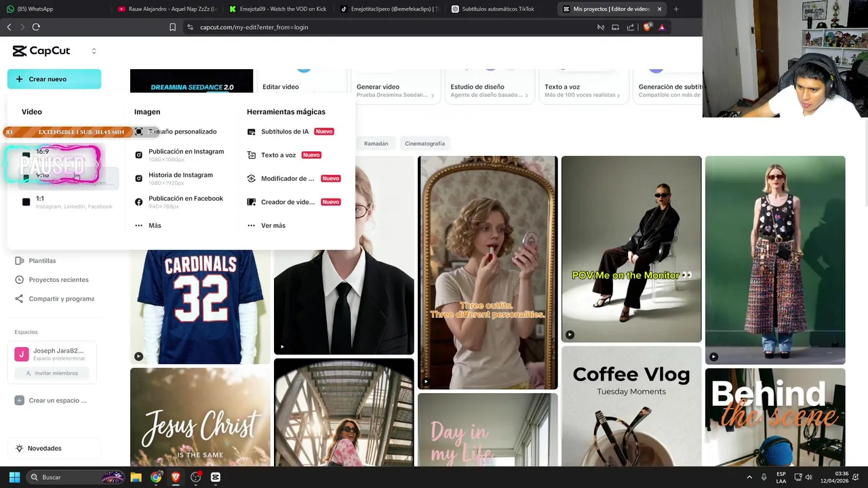
Task: Click the share icon in address bar
Action: click(631, 27)
